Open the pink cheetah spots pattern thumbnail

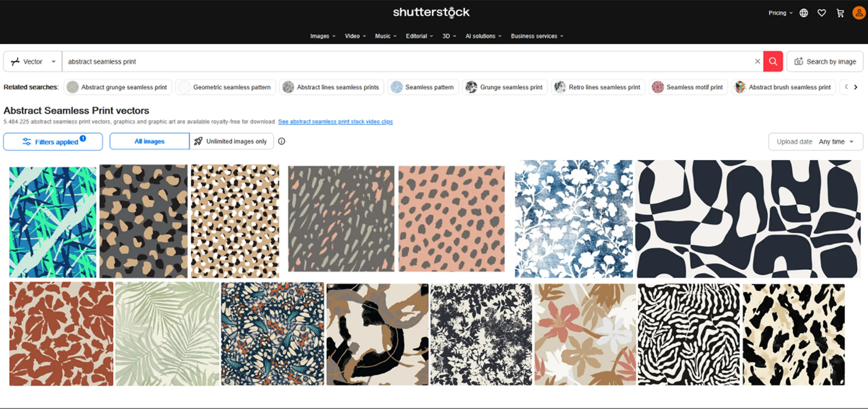point(452,219)
